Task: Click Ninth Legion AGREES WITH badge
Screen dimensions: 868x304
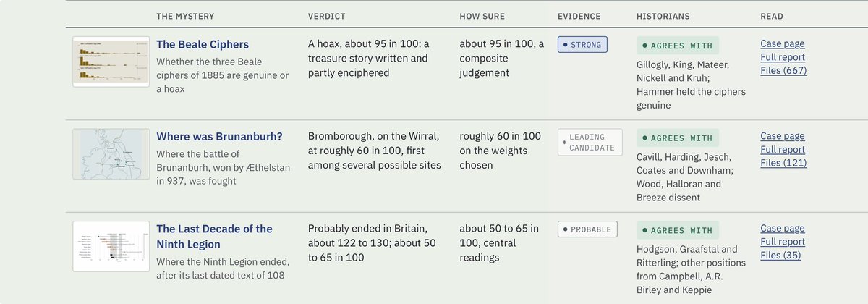Action: click(x=678, y=230)
